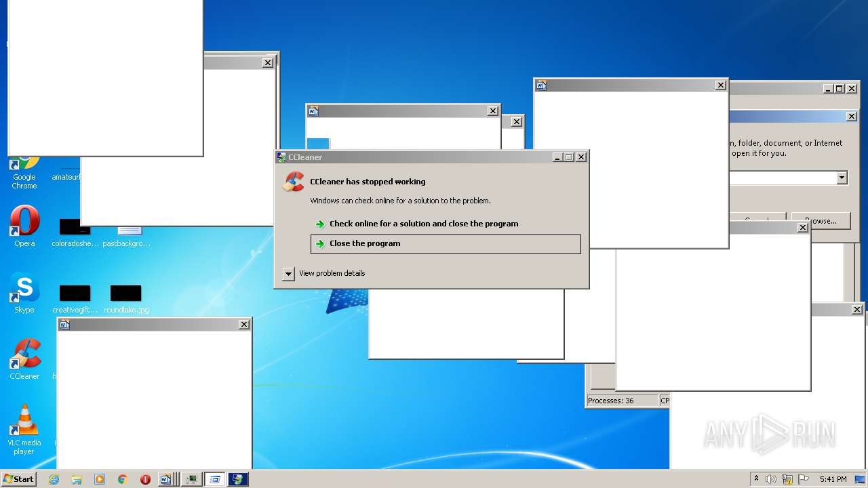Close the blank window next to top-left white box
868x488 pixels.
coord(268,62)
